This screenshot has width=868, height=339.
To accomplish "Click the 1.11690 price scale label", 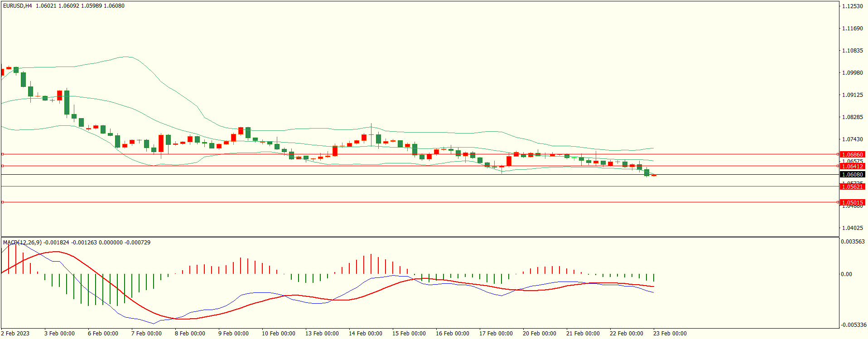I will [x=852, y=29].
